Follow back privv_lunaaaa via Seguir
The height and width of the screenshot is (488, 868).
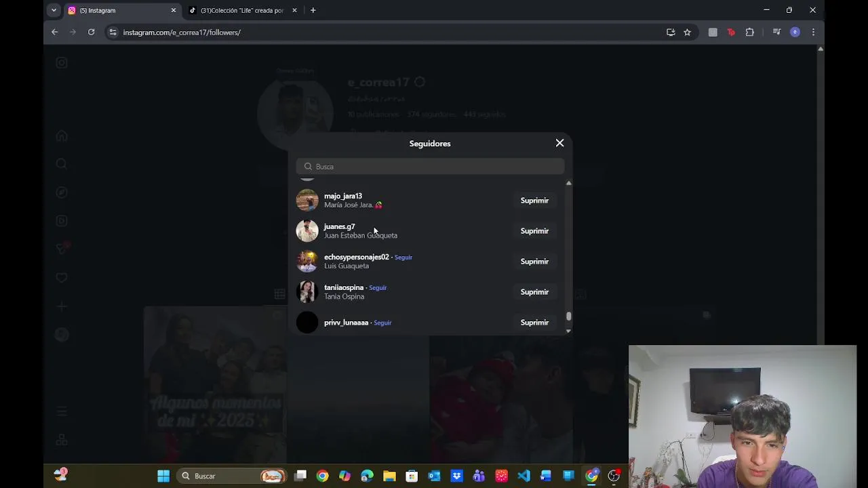pos(382,323)
